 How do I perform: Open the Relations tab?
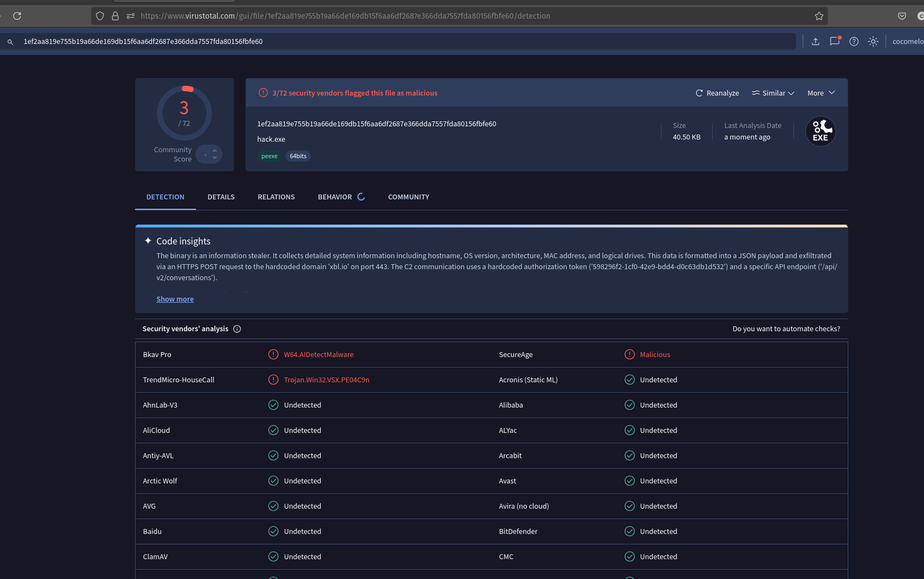(276, 197)
